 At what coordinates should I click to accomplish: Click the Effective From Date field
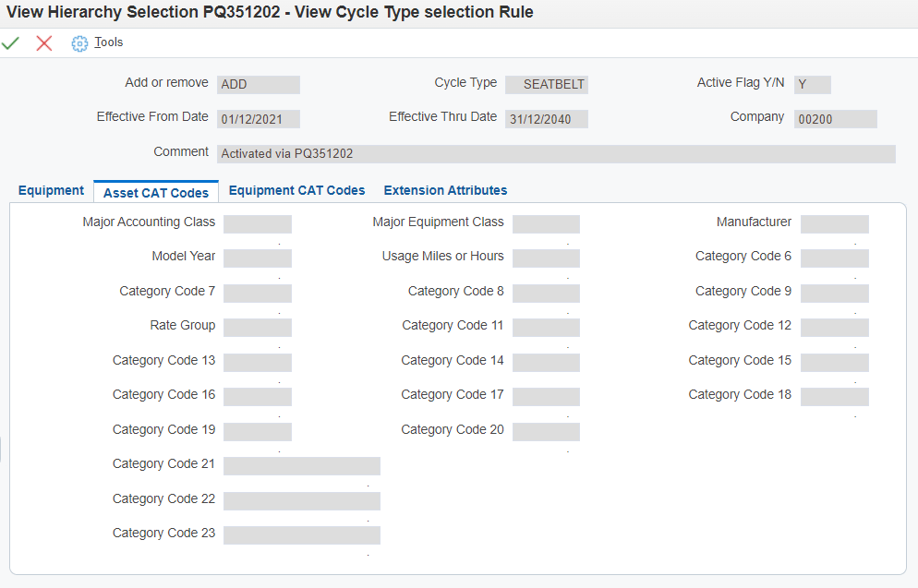tap(259, 119)
